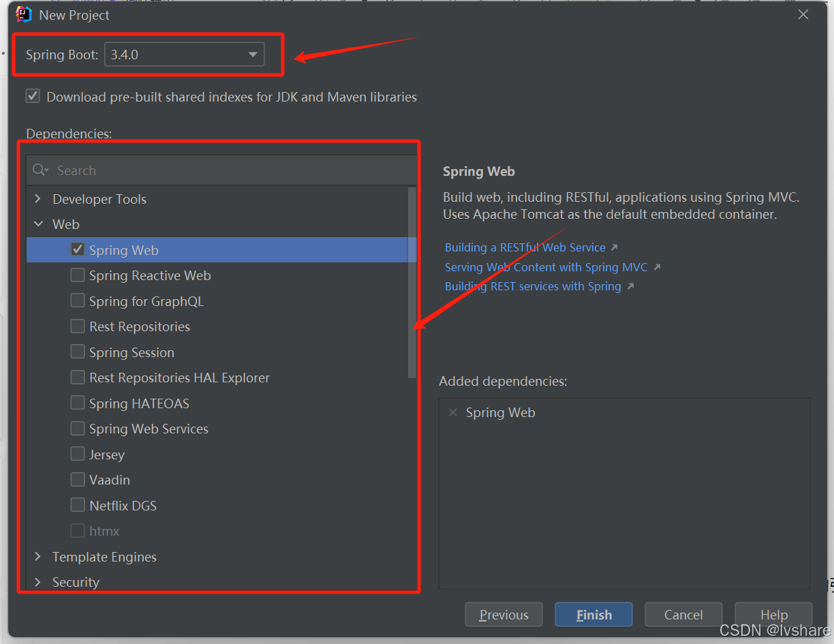Toggle Download pre-built shared indexes checkbox
Image resolution: width=834 pixels, height=644 pixels.
(x=33, y=96)
